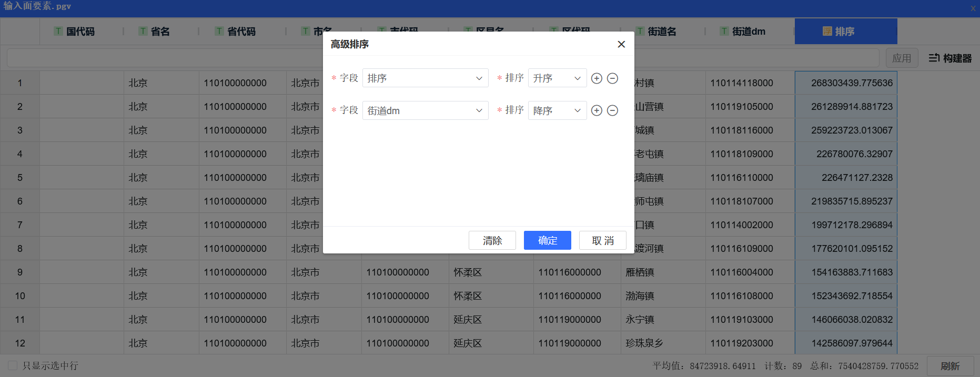Click the 排序 column header icon
This screenshot has height=377, width=980.
coord(827,32)
